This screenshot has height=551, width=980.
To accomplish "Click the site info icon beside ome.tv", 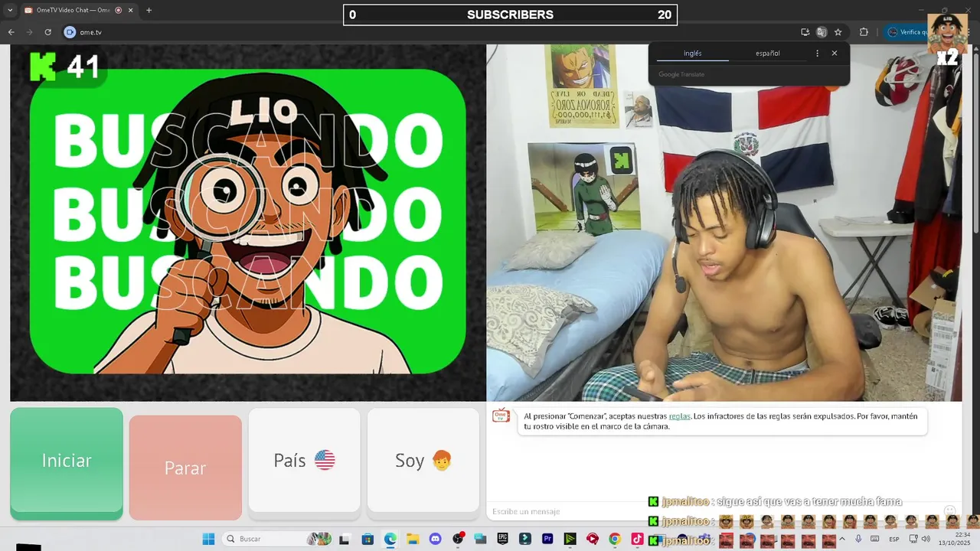I will tap(70, 32).
